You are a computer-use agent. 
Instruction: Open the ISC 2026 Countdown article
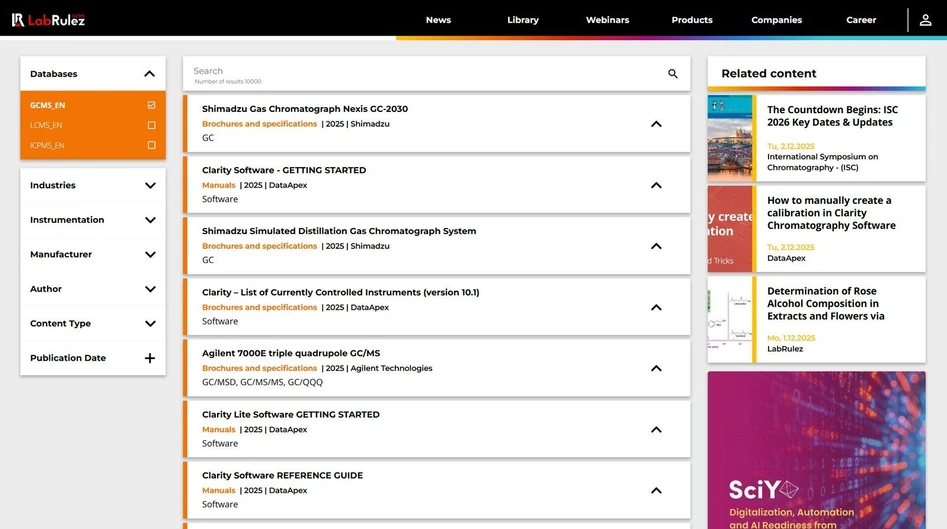pyautogui.click(x=831, y=116)
